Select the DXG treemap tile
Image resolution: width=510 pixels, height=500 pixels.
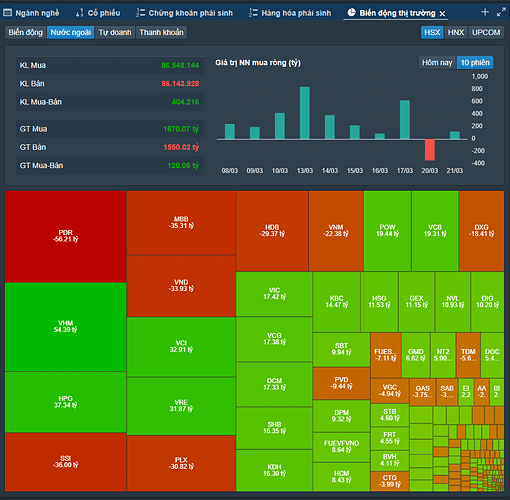click(x=481, y=231)
